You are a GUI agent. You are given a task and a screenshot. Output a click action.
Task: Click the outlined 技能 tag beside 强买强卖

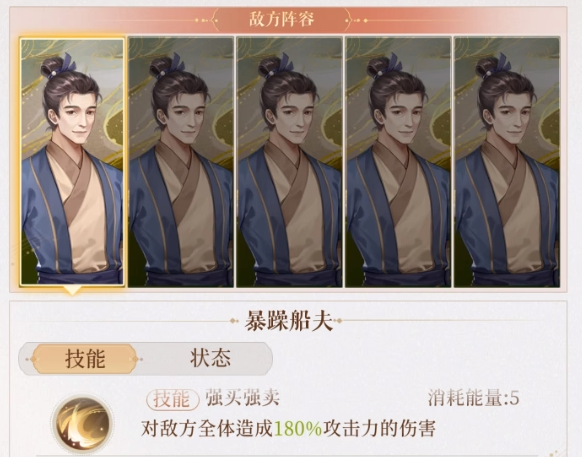click(x=173, y=399)
